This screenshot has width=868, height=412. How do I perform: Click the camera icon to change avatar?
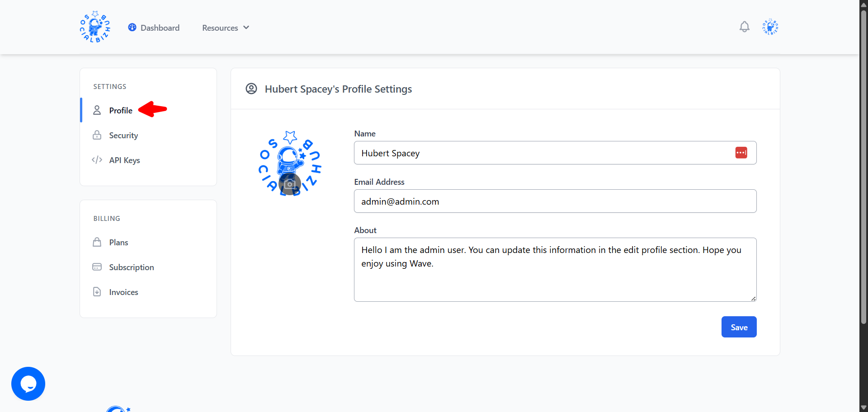tap(290, 184)
